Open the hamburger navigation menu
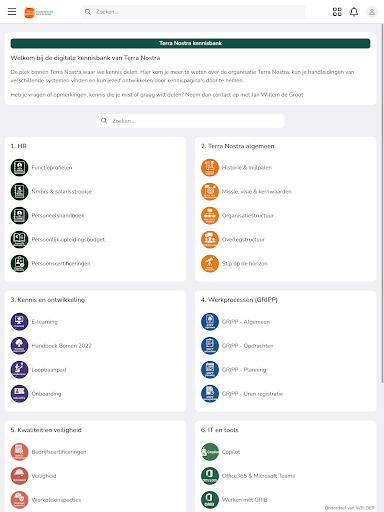Screen dimensions: 384x512 coord(12,12)
